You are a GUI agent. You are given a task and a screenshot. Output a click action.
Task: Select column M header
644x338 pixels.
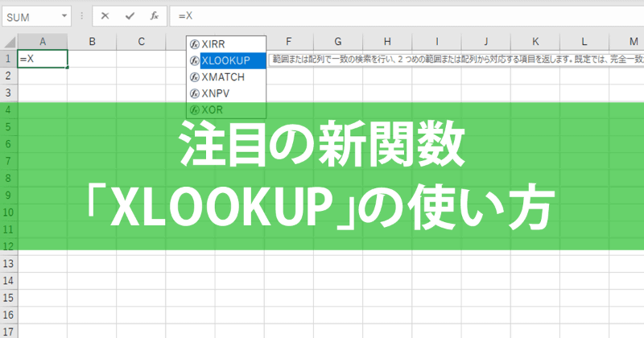pos(627,42)
